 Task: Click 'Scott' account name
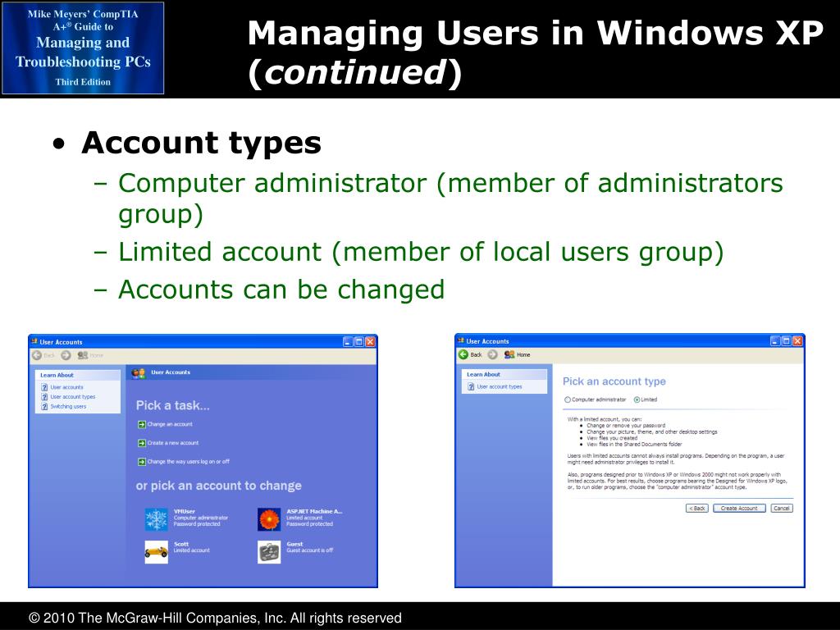pyautogui.click(x=181, y=545)
